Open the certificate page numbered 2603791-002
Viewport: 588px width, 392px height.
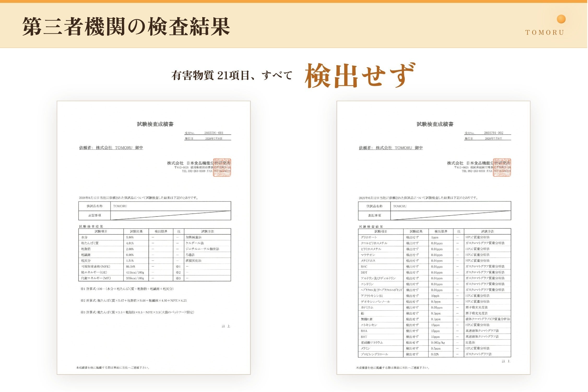[x=433, y=238]
